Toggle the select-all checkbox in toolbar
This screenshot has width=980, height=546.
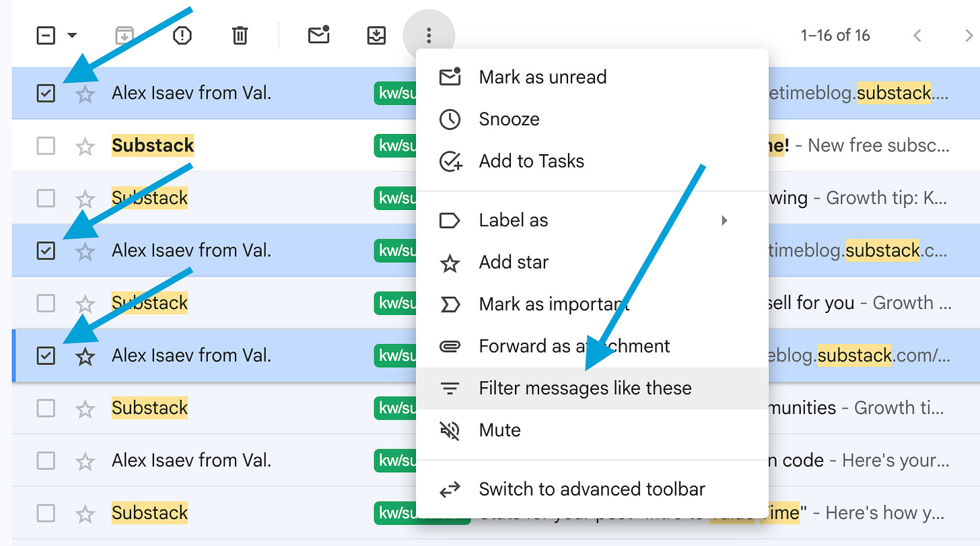click(x=45, y=35)
